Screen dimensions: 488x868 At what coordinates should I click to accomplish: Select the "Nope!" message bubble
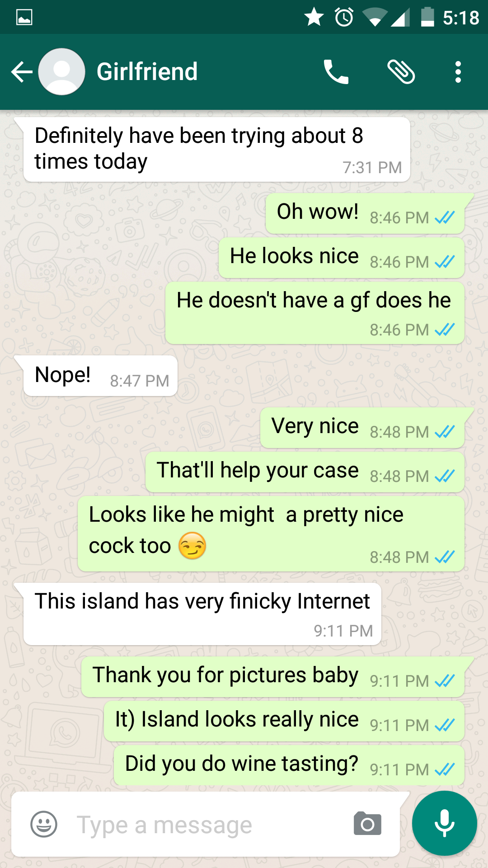[100, 376]
